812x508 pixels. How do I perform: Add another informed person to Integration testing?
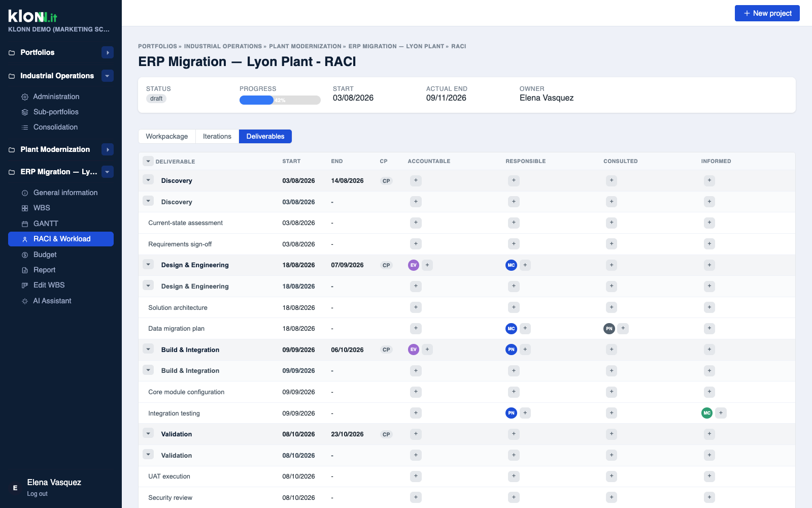tap(721, 413)
